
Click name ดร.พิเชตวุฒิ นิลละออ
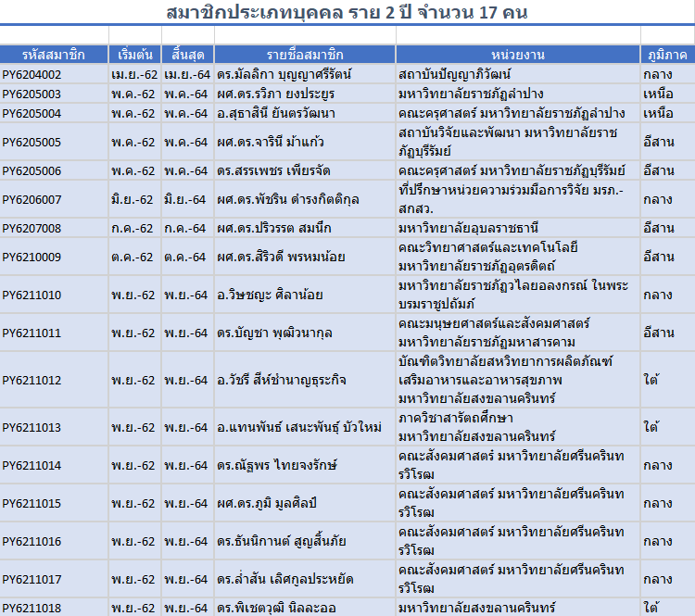coord(276,608)
